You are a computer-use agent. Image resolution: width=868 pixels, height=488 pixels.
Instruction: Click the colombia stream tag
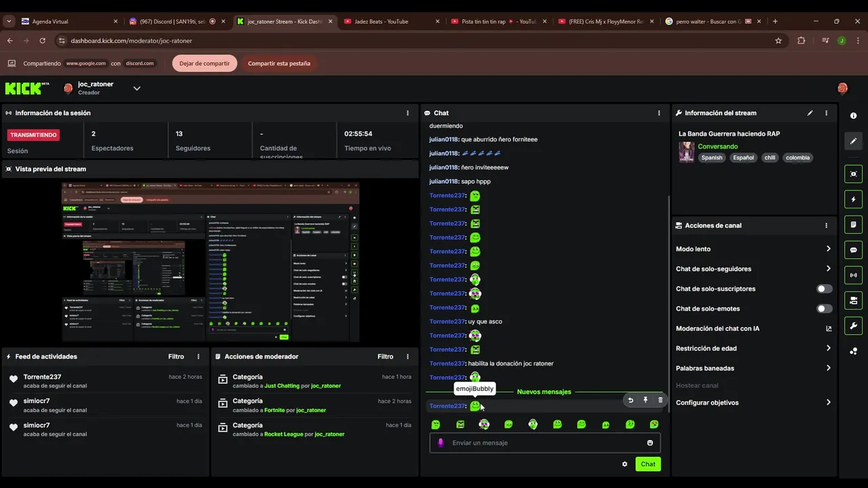point(798,157)
